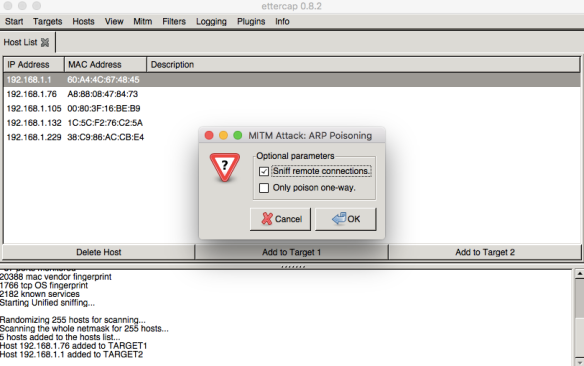Screen dimensions: 584x366
Task: Select host row 192.168.1.105
Action: pos(292,108)
